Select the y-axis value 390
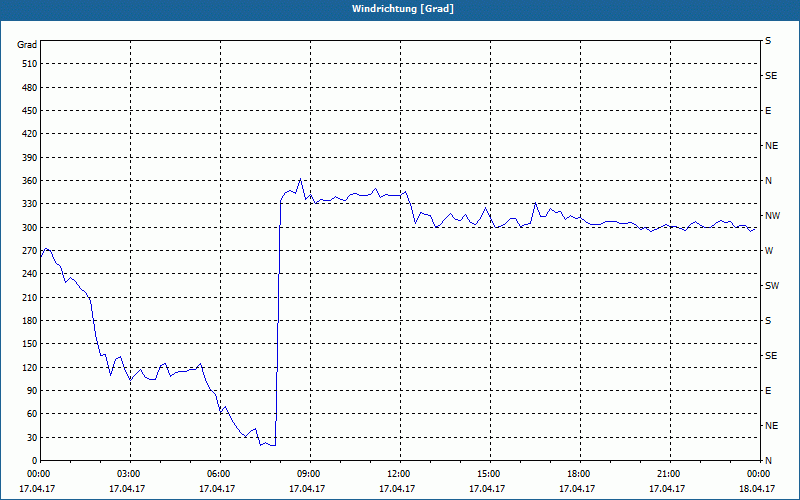This screenshot has height=500, width=800. pyautogui.click(x=30, y=158)
